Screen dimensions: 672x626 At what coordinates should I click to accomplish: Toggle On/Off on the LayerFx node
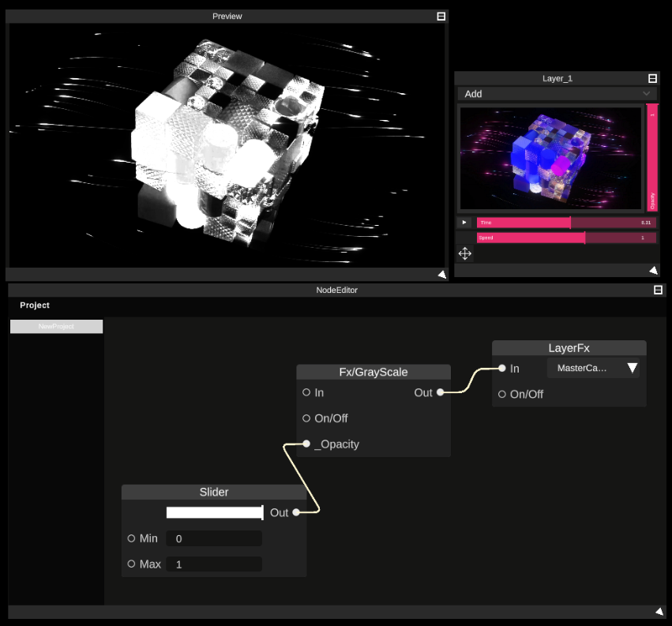502,394
